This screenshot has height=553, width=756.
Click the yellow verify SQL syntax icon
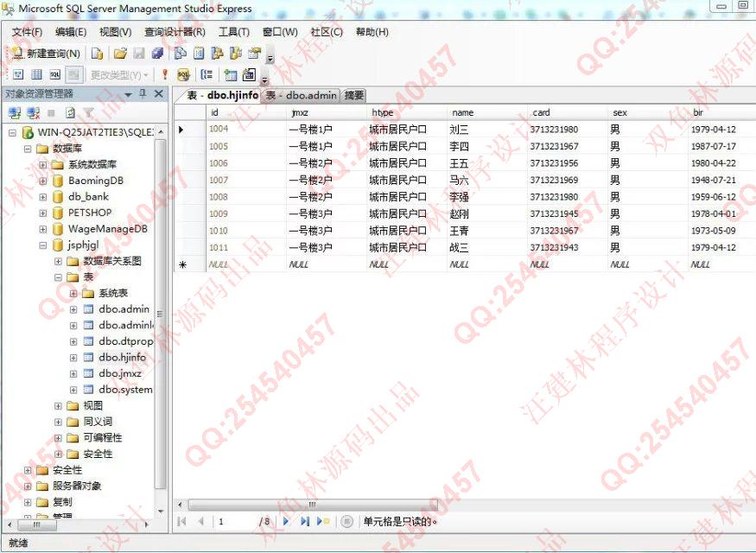(183, 74)
